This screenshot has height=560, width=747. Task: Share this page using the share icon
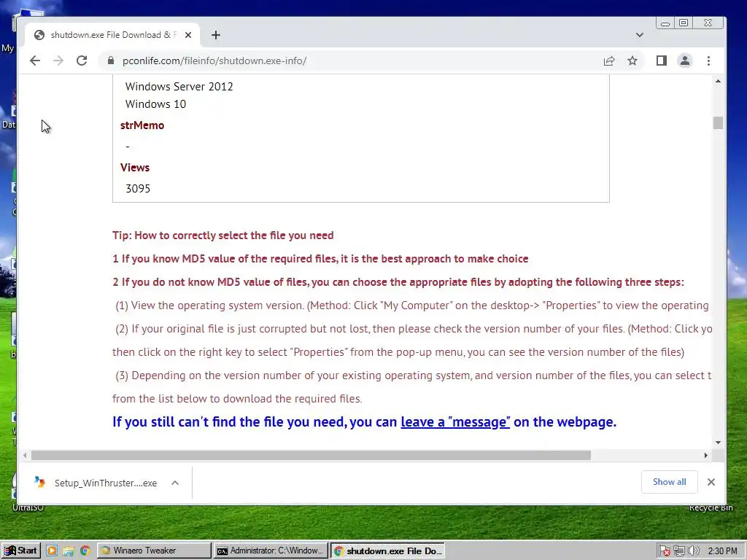(609, 61)
